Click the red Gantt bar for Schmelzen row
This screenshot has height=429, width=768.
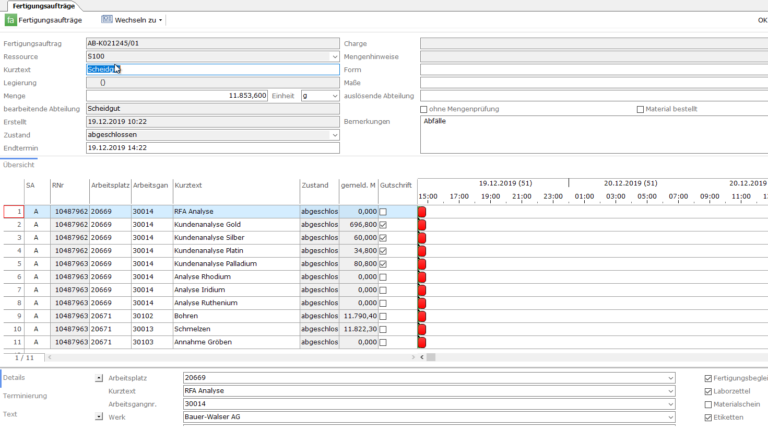tap(422, 328)
